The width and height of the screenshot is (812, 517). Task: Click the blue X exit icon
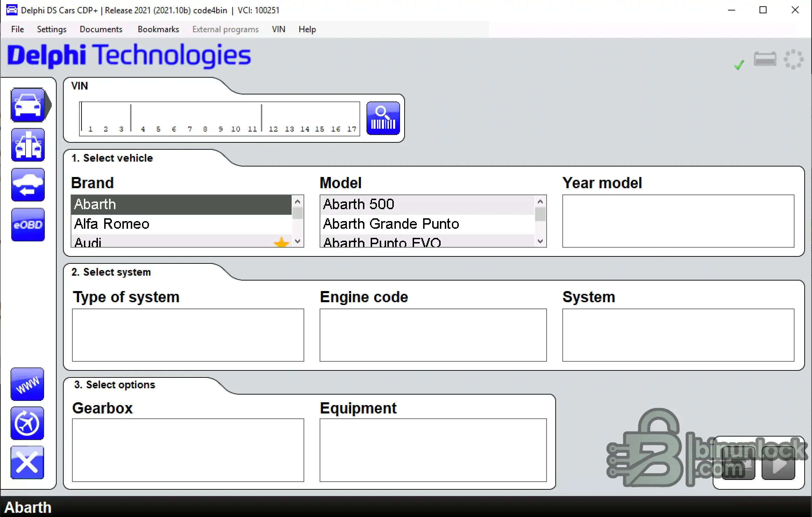[27, 462]
